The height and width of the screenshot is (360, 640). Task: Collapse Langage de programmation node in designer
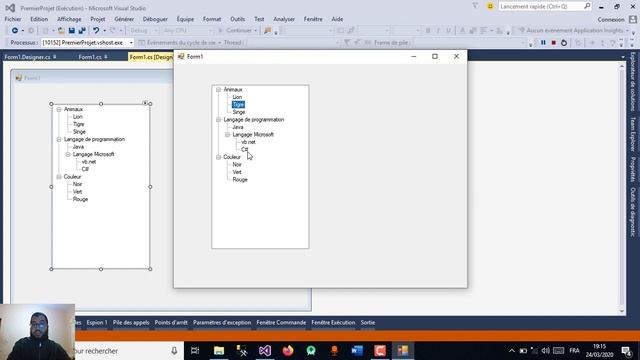[x=59, y=139]
